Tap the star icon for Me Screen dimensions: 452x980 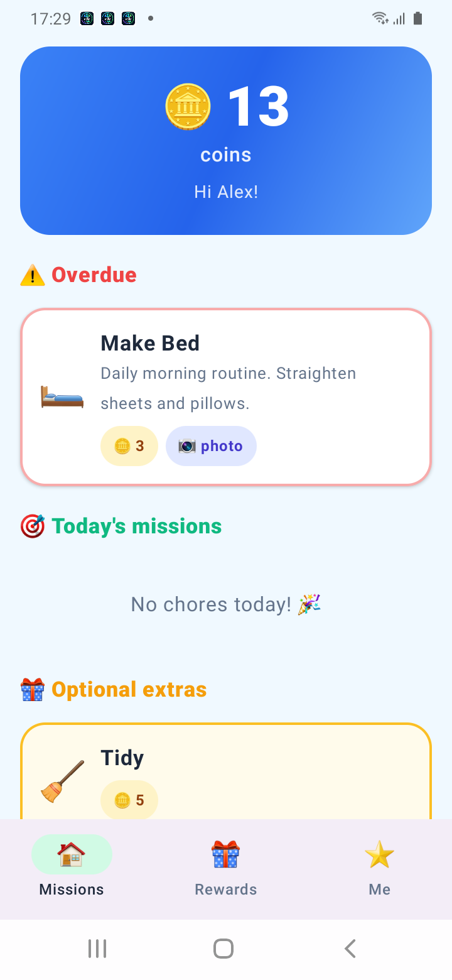point(380,854)
